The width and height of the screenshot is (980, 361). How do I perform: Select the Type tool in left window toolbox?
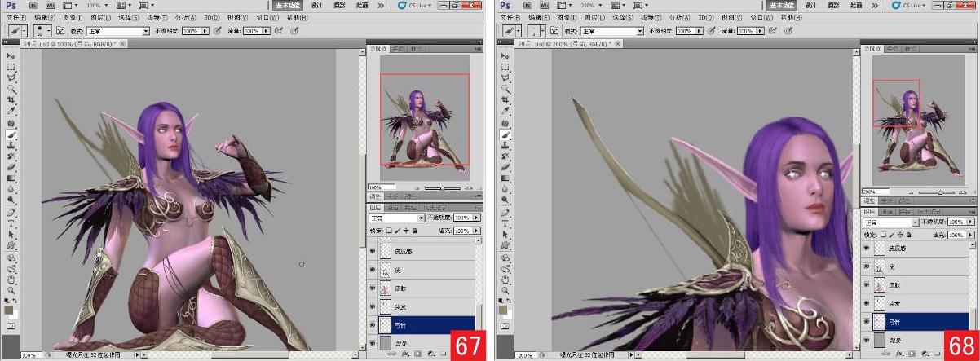(x=11, y=222)
